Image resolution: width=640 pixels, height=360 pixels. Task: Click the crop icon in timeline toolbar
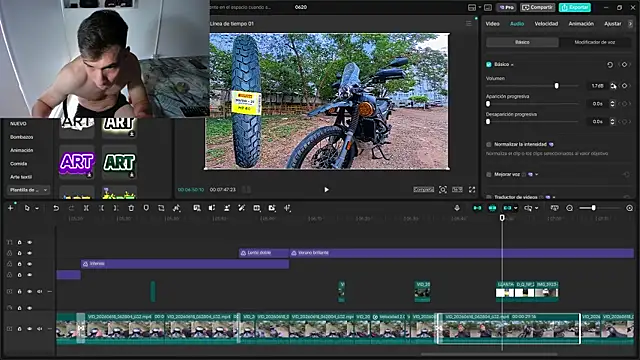point(161,208)
